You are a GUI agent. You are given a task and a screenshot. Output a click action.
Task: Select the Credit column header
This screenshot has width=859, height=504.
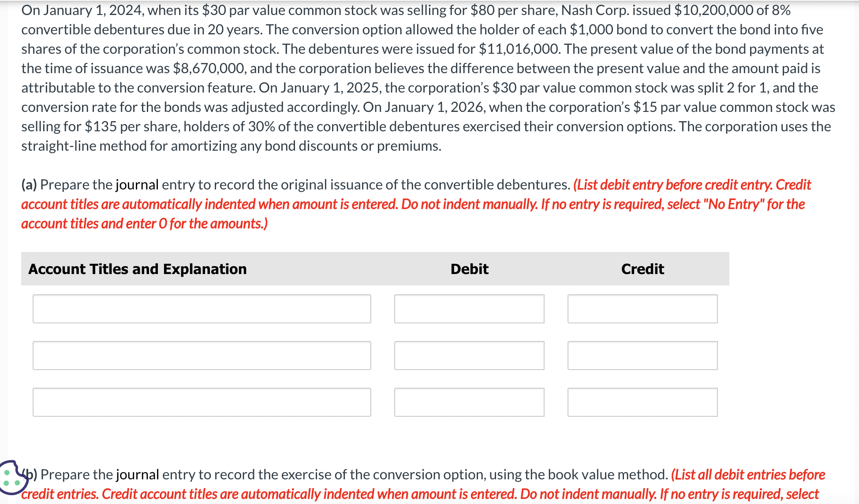pyautogui.click(x=642, y=269)
